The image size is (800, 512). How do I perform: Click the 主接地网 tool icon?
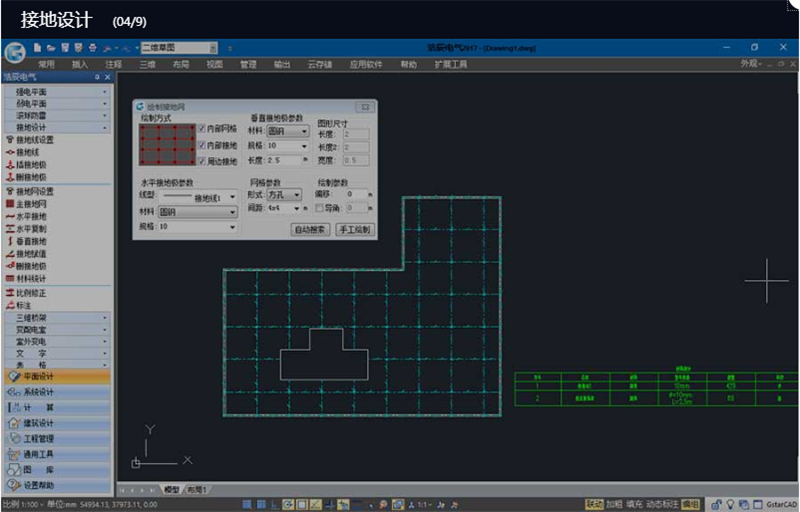[9, 203]
